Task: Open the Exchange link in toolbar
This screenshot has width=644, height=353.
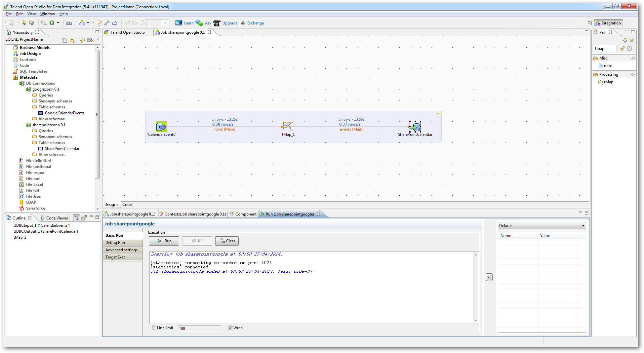Action: 255,23
